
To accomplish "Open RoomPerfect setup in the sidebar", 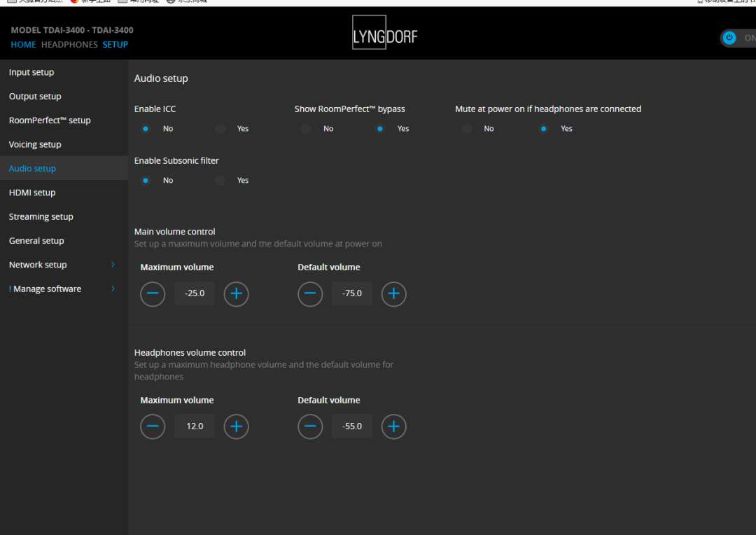I will point(50,120).
